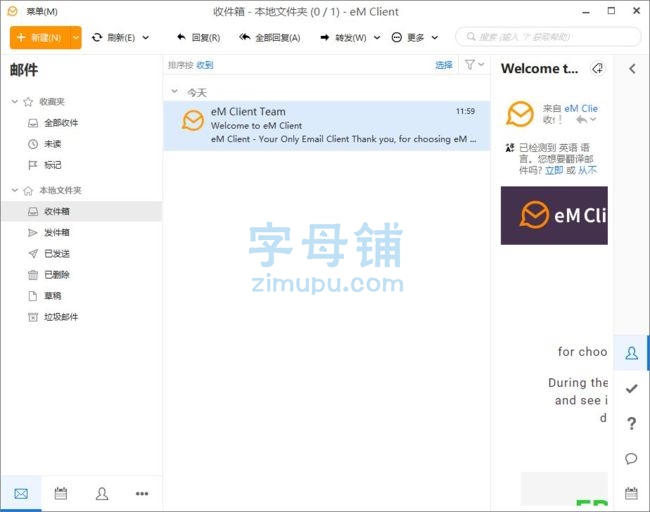The image size is (650, 512).
Task: Expand the 刷新(E) dropdown arrow
Action: [x=146, y=38]
